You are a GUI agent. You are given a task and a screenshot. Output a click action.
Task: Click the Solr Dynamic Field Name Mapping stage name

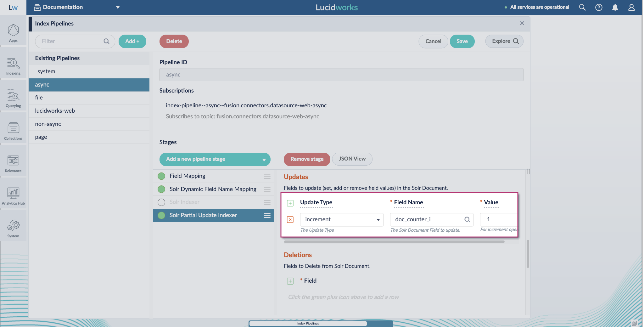213,189
